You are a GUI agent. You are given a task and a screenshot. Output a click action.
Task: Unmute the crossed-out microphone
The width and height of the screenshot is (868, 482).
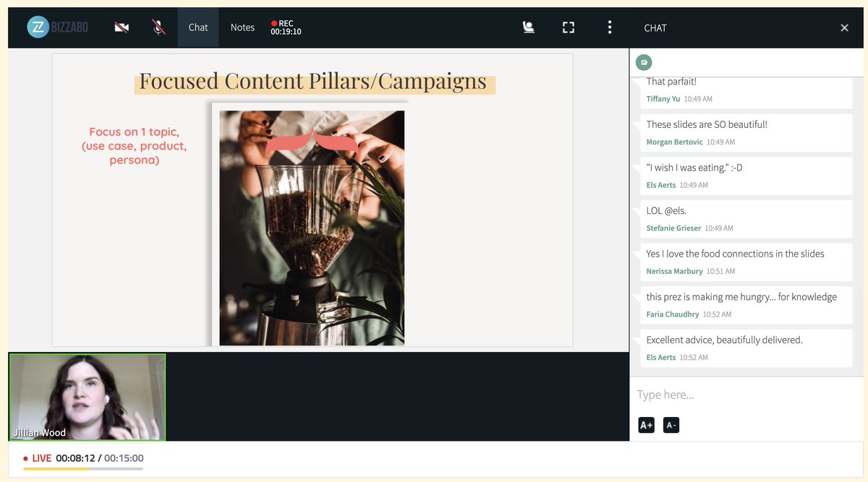click(158, 27)
